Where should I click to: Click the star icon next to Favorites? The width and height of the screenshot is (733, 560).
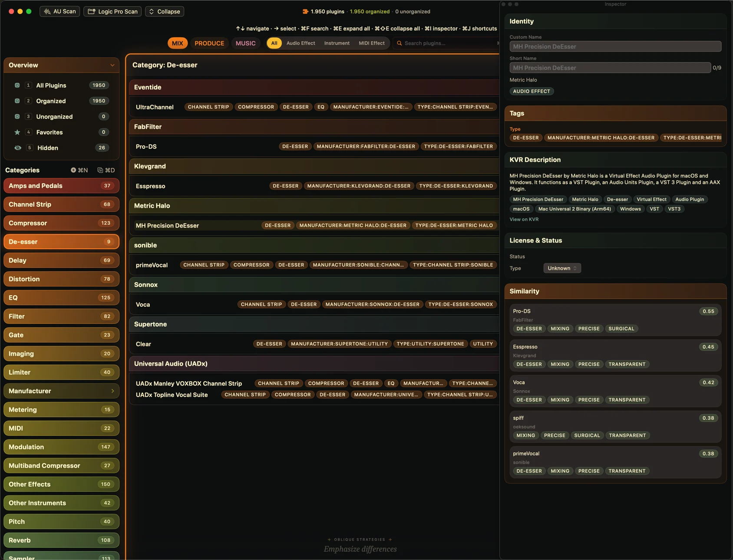coord(17,132)
